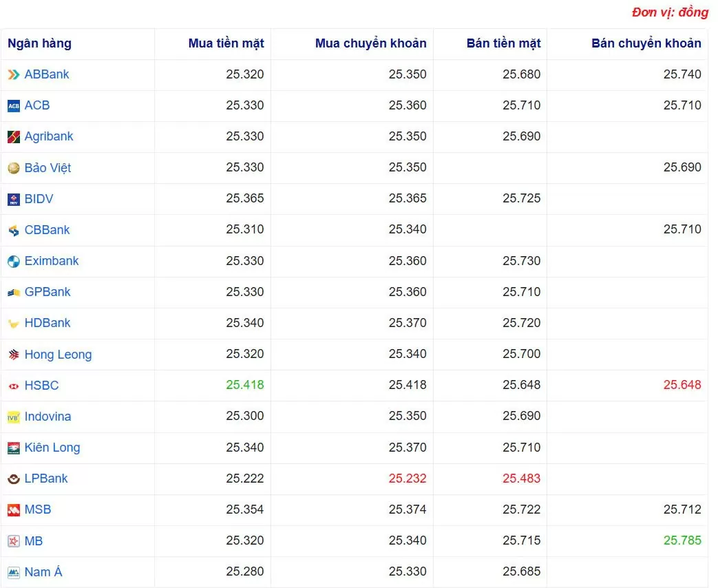Open the HDBank link
The height and width of the screenshot is (588, 718).
(47, 323)
